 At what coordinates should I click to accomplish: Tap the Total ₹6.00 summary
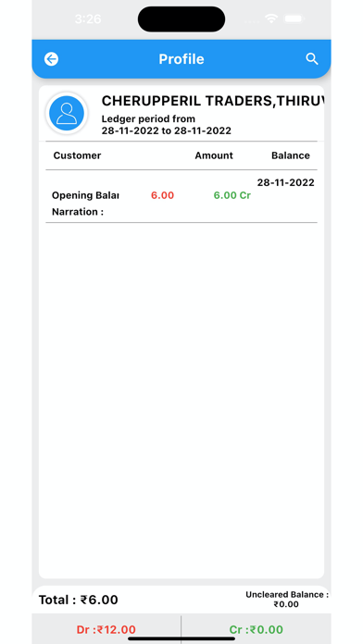click(79, 601)
